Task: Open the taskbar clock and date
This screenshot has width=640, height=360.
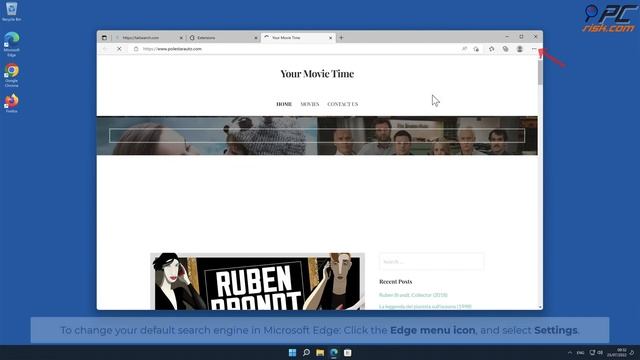Action: point(617,353)
